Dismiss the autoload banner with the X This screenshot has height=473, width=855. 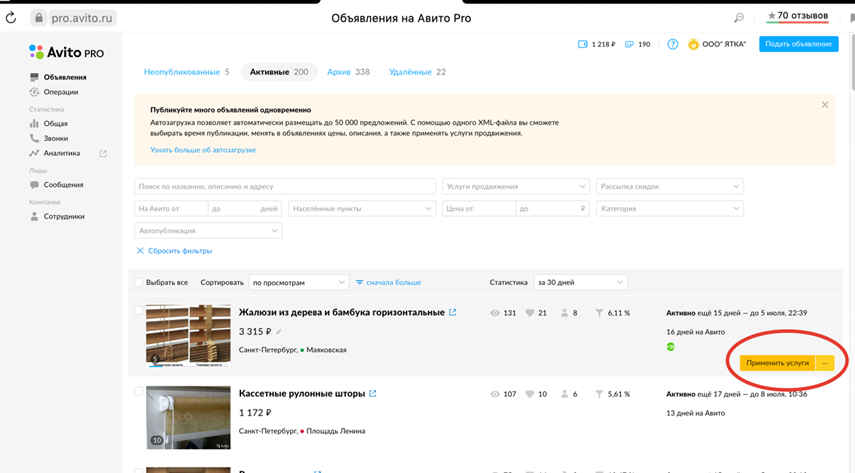[x=824, y=105]
